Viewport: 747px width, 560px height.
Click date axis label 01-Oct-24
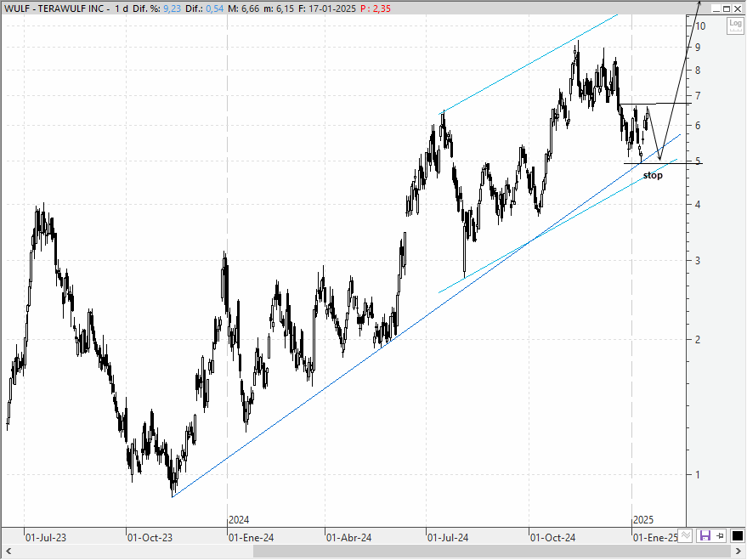[x=552, y=538]
